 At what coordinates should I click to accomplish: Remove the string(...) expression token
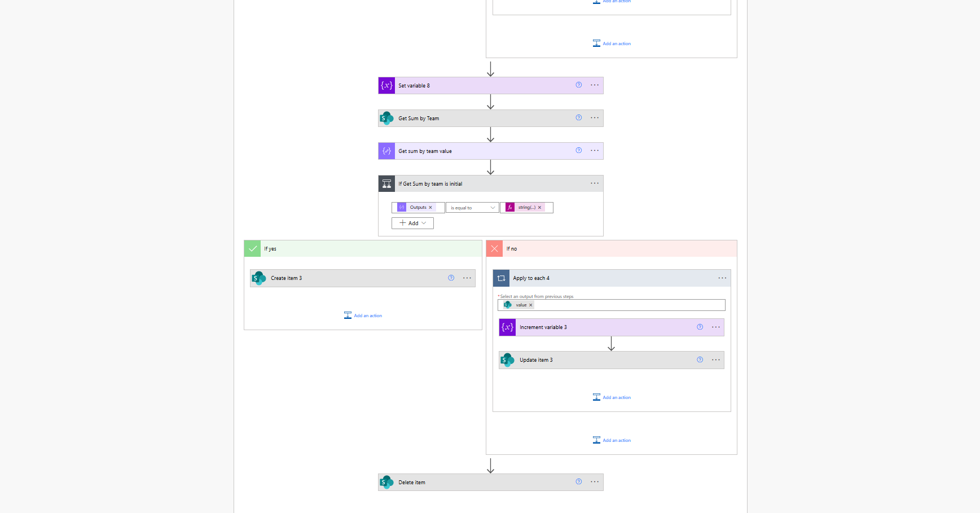tap(540, 208)
